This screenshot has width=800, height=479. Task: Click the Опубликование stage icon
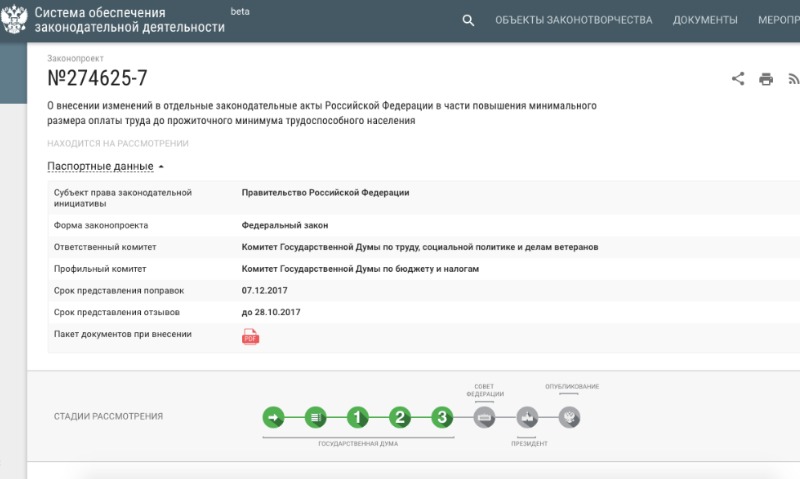570,417
